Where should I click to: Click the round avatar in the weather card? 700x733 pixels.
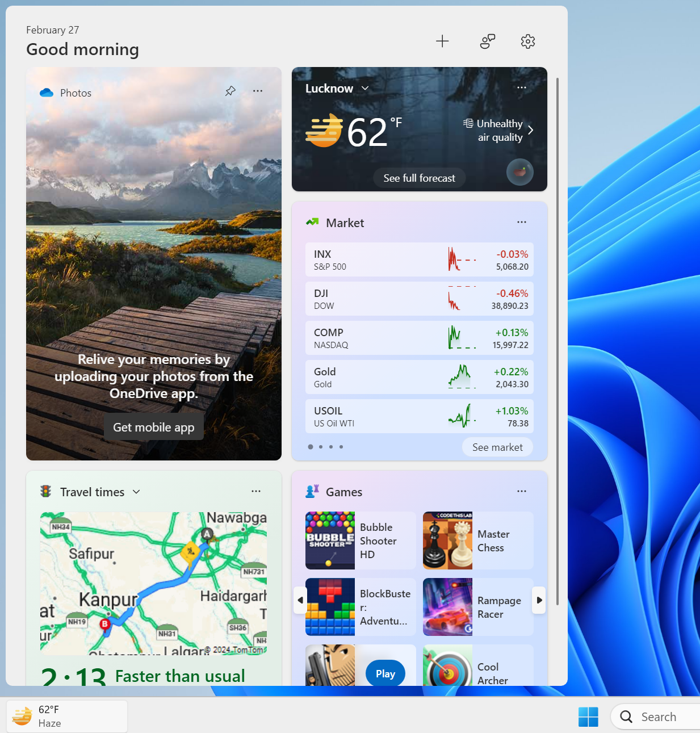click(520, 171)
